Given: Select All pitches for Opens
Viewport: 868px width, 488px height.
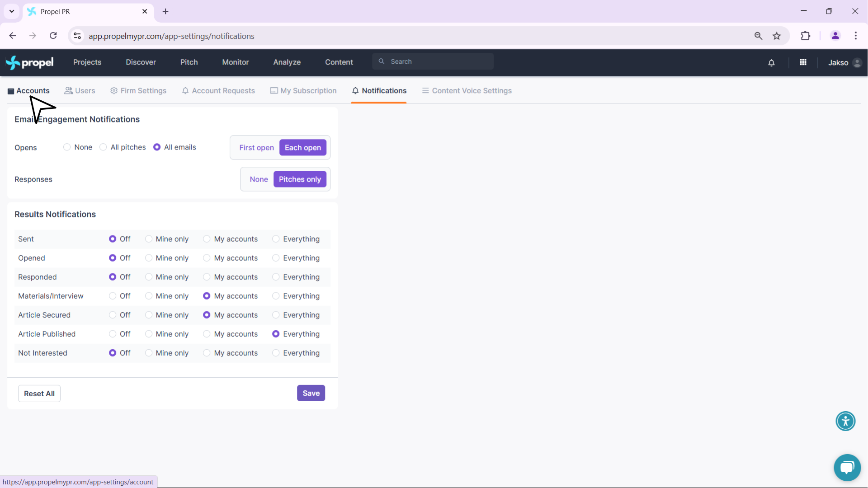Looking at the screenshot, I should (x=103, y=147).
